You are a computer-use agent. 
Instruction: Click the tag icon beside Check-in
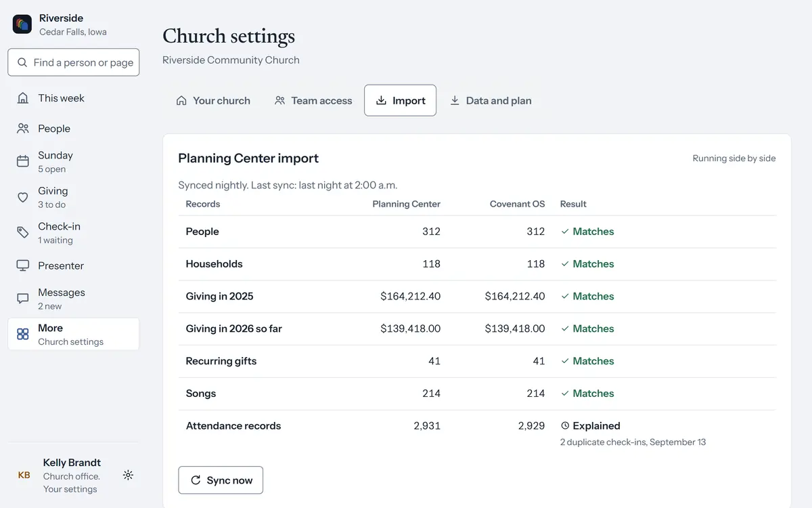click(23, 232)
